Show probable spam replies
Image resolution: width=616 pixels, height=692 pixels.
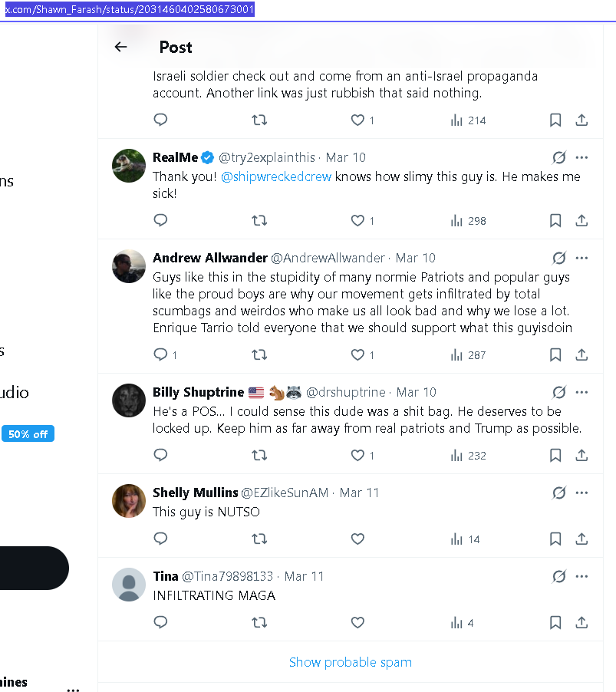click(350, 662)
